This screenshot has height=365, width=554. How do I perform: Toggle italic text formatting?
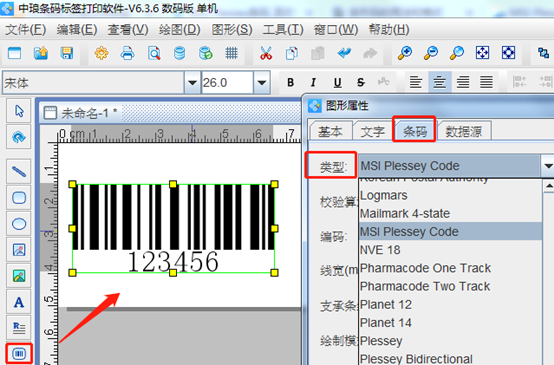click(x=313, y=82)
